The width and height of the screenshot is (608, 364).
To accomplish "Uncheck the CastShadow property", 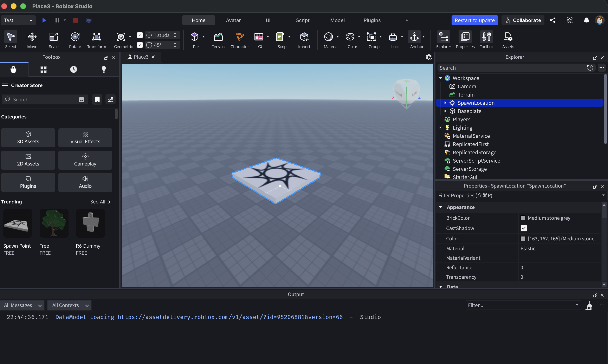I will coord(524,228).
